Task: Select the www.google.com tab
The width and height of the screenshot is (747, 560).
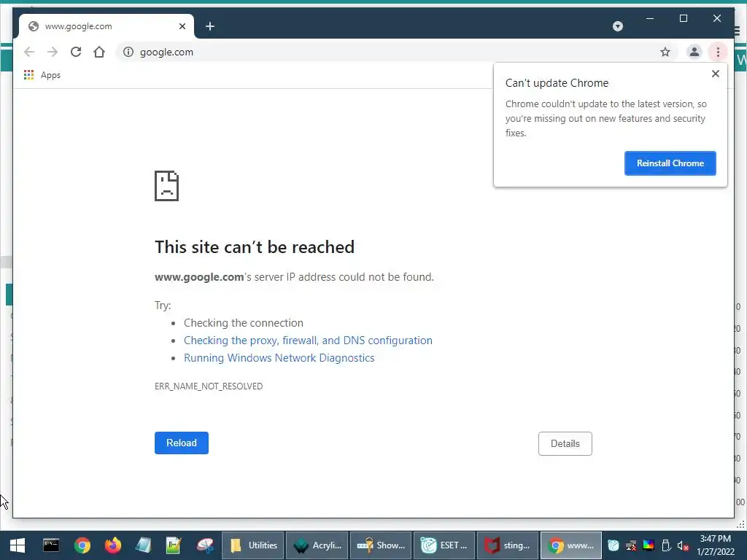Action: (x=107, y=26)
